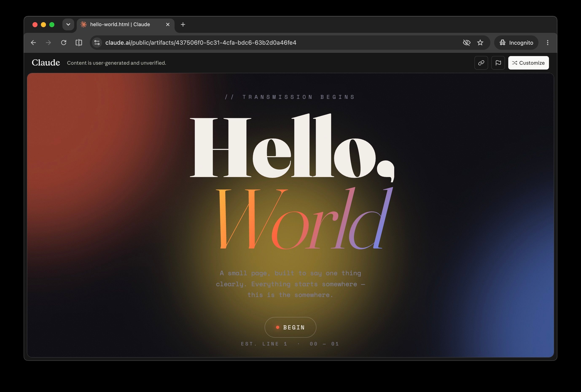This screenshot has width=581, height=392.
Task: Copy the artifact link with the chain icon
Action: 481,63
